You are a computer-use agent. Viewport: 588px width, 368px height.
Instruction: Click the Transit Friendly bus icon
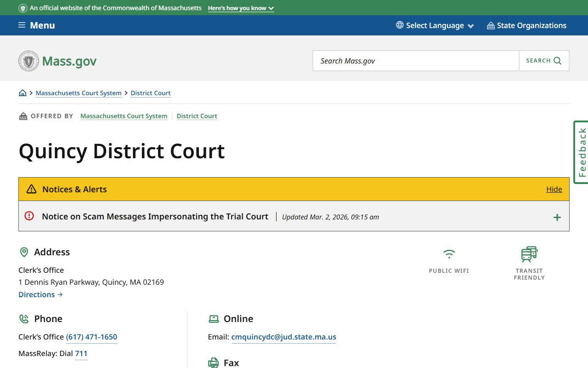(x=529, y=254)
